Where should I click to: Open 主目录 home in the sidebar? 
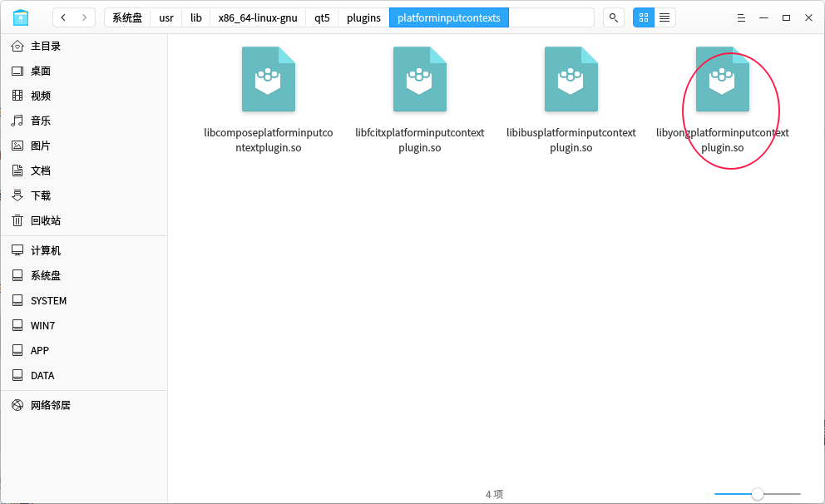coord(84,47)
